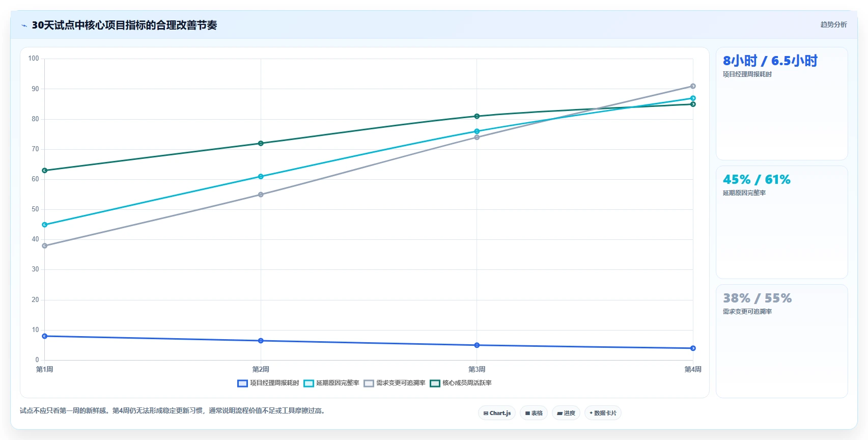868x440 pixels.
Task: Click the 第2周 point on the dark green line
Action: pos(261,144)
